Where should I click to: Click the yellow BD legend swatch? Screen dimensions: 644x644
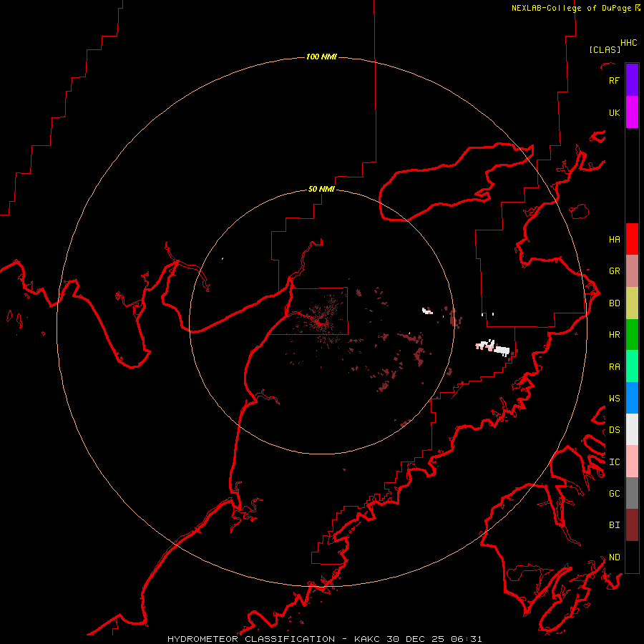tap(632, 303)
